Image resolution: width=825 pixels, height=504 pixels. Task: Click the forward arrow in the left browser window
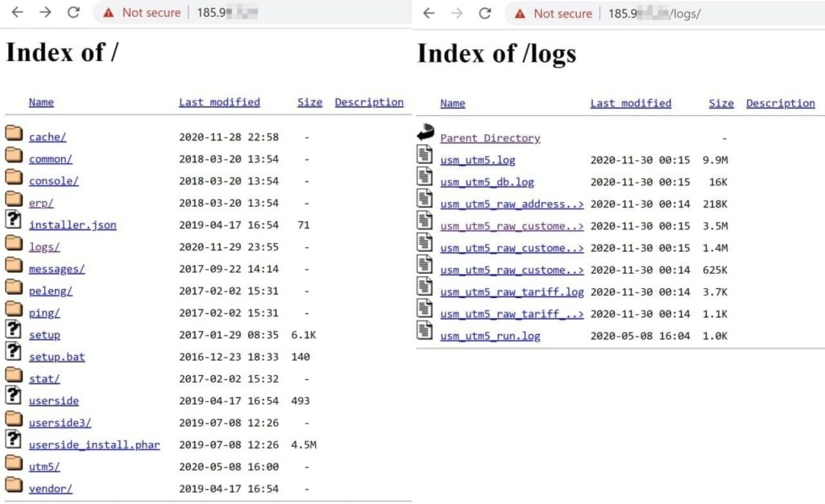pos(46,12)
